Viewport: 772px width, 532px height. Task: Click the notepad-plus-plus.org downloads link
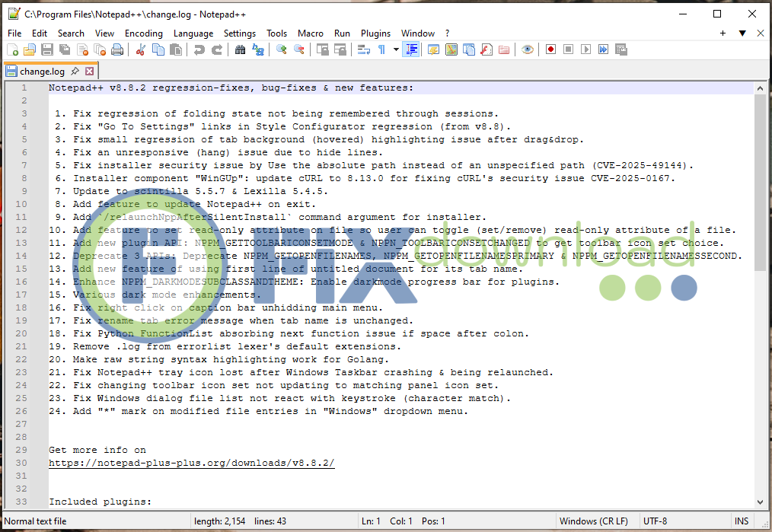point(191,463)
